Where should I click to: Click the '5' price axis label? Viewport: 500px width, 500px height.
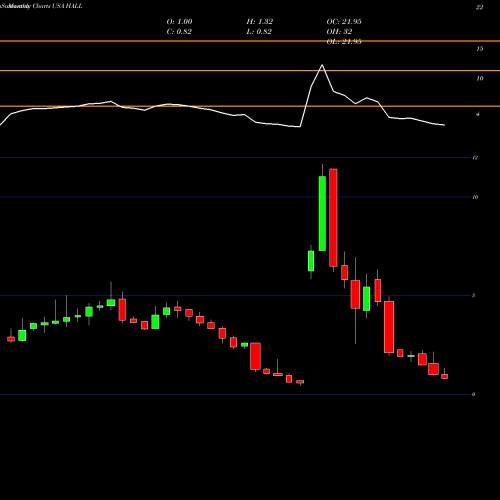pos(474,295)
